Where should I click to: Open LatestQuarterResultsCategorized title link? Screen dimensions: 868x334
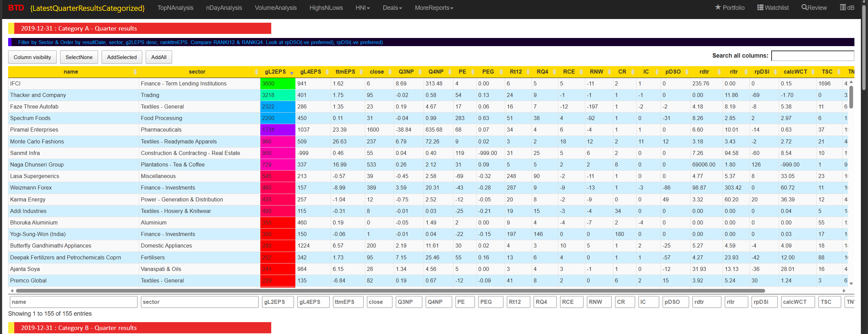click(87, 8)
